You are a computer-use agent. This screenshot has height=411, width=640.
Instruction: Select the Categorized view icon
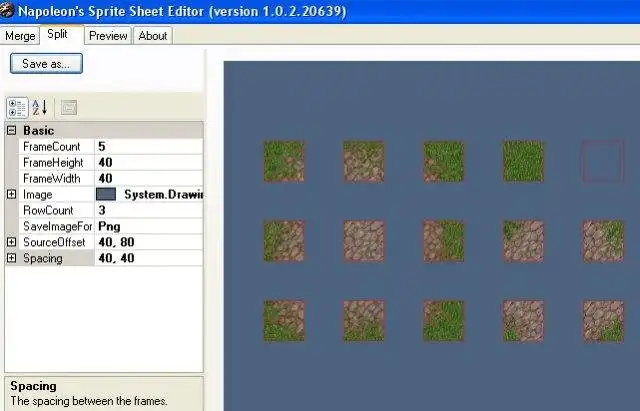point(17,108)
